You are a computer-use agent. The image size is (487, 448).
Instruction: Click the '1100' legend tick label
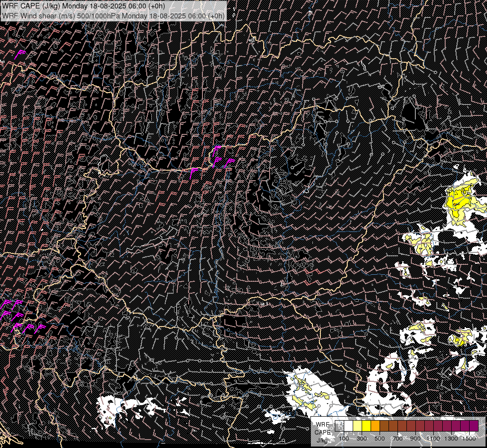click(x=433, y=439)
